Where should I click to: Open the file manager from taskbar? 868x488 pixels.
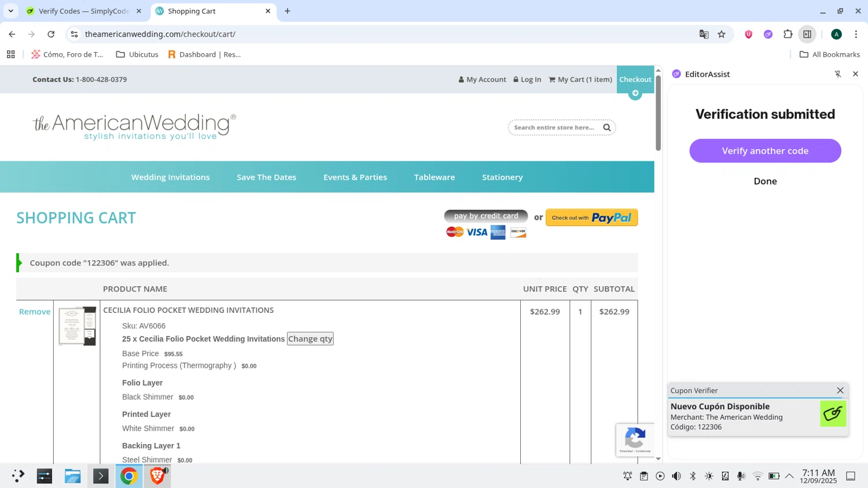(x=72, y=476)
